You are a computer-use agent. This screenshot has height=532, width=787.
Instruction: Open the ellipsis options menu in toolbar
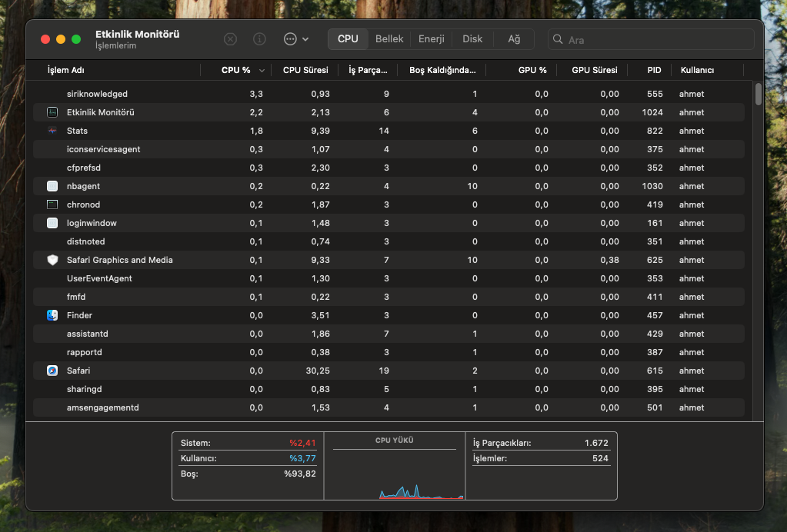pyautogui.click(x=295, y=39)
